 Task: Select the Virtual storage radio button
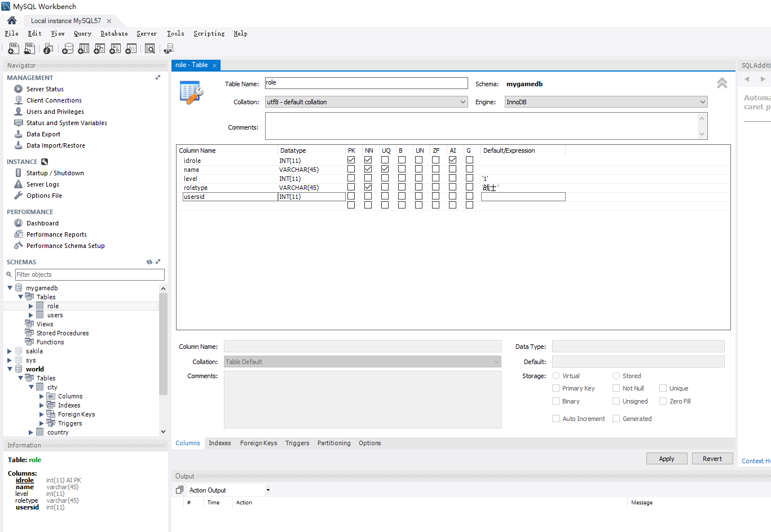[x=556, y=376]
